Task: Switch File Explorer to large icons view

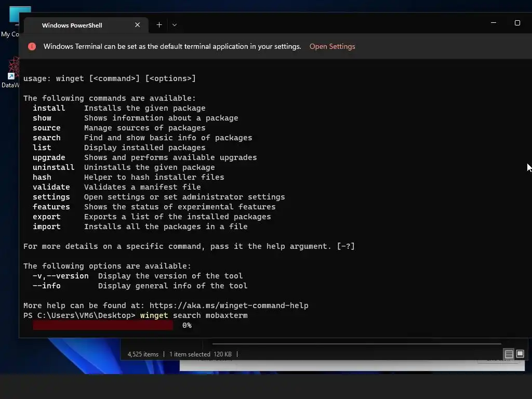Action: coord(520,354)
